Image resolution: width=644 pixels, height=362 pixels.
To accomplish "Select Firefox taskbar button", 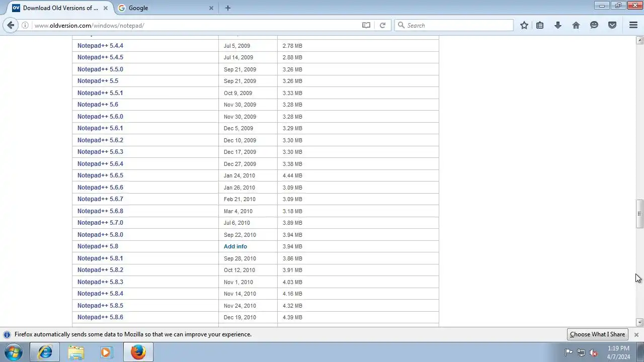I will coord(138,352).
